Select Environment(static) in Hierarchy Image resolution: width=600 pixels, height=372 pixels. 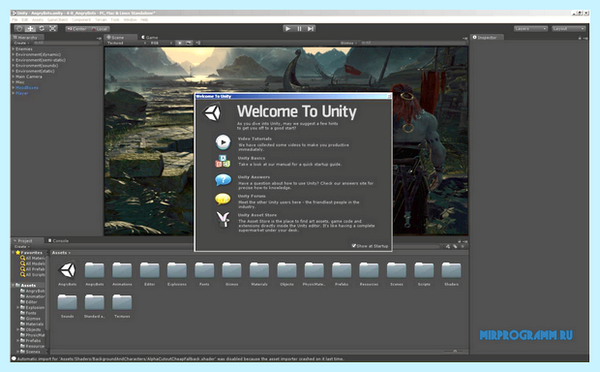(x=35, y=71)
